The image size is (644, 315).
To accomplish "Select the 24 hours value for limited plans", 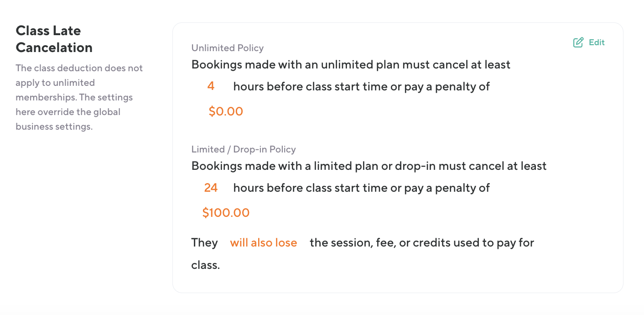I will [211, 187].
